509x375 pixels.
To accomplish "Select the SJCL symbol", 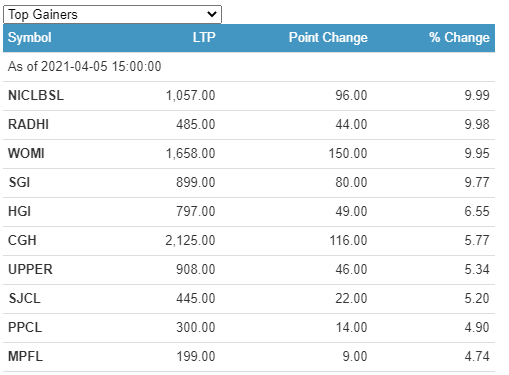I will click(25, 299).
